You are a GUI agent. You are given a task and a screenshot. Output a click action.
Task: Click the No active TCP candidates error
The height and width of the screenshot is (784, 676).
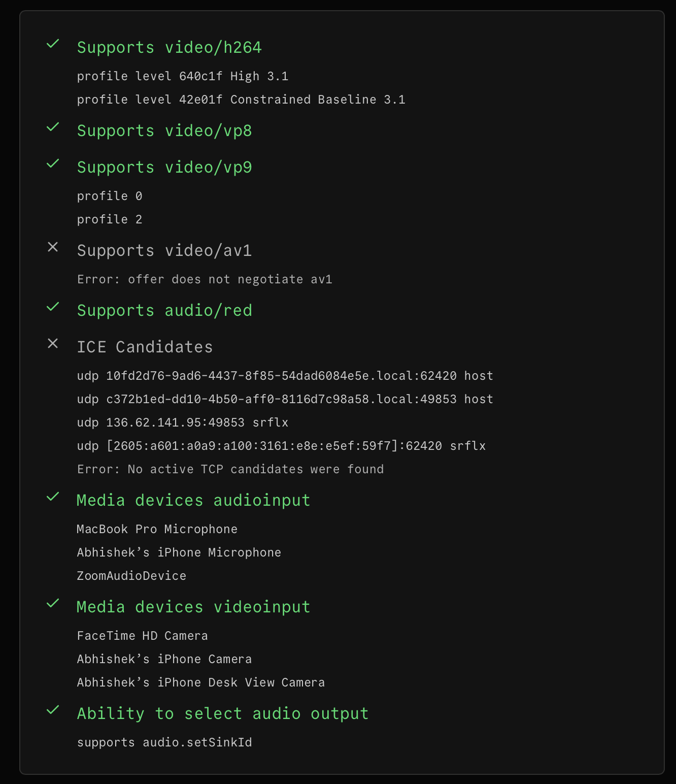tap(230, 469)
